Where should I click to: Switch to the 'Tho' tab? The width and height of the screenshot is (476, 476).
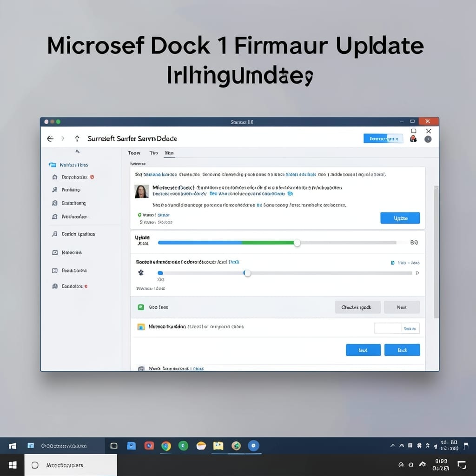[x=153, y=153]
